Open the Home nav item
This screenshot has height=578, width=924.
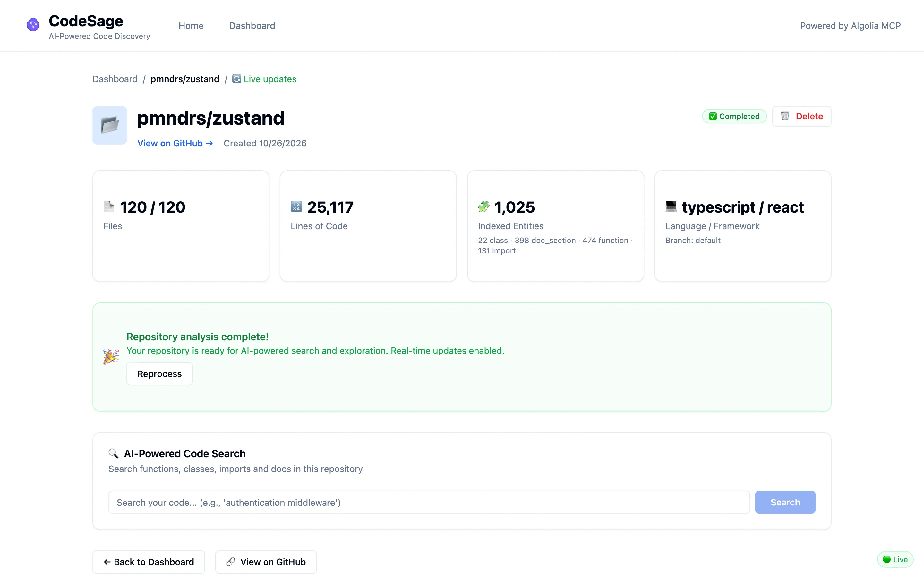pos(191,26)
